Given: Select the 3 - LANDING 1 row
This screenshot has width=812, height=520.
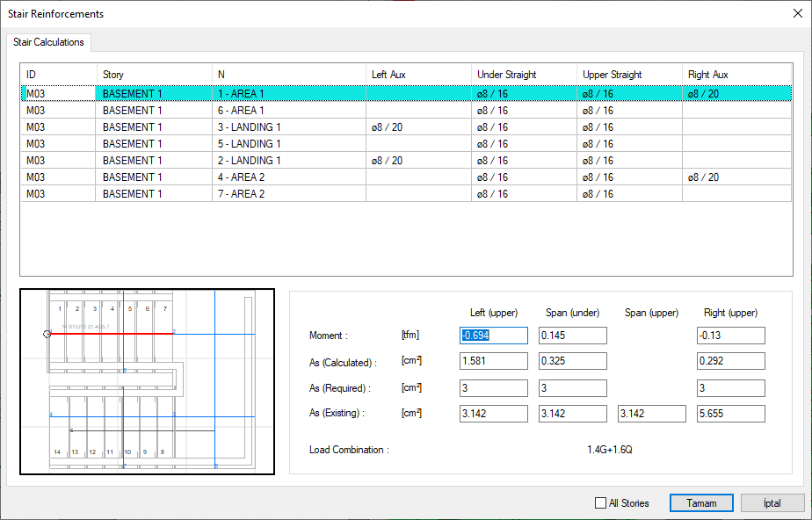Looking at the screenshot, I should tap(250, 127).
